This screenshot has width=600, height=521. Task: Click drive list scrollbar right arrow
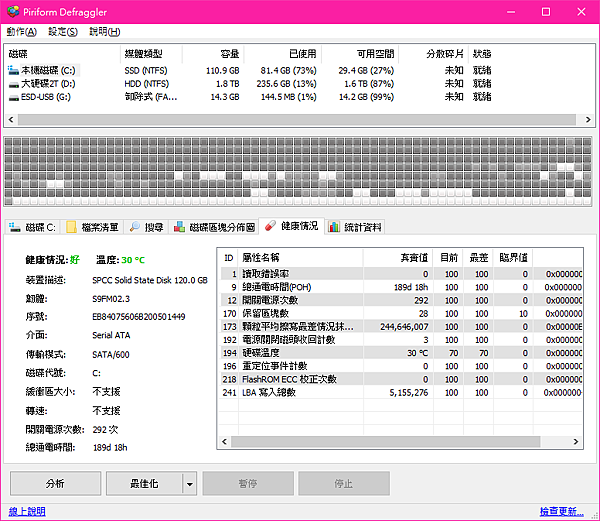pyautogui.click(x=588, y=120)
